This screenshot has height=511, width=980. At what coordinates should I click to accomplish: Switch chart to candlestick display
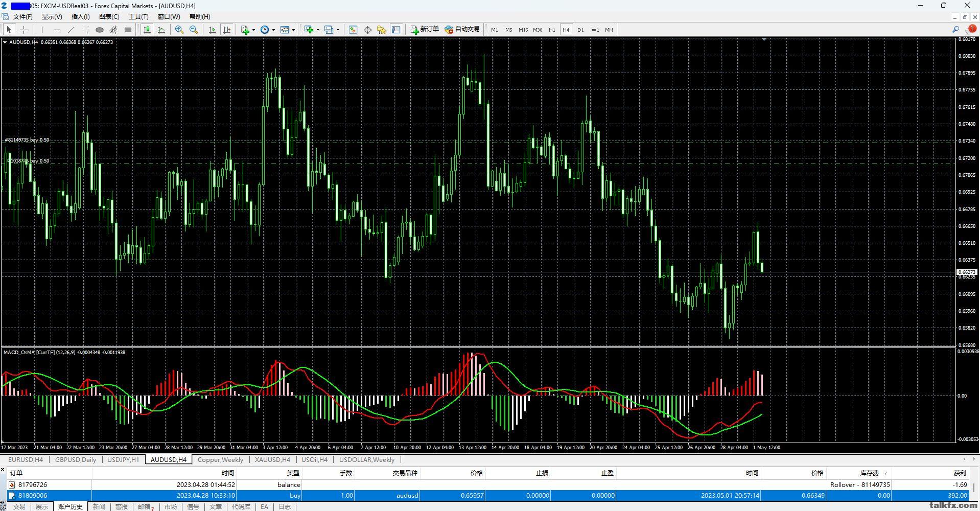pos(147,30)
